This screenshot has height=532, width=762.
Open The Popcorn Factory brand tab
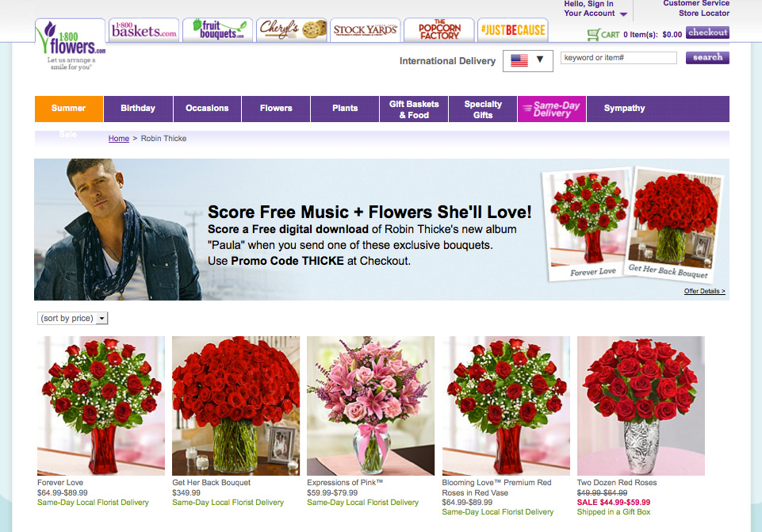click(438, 30)
